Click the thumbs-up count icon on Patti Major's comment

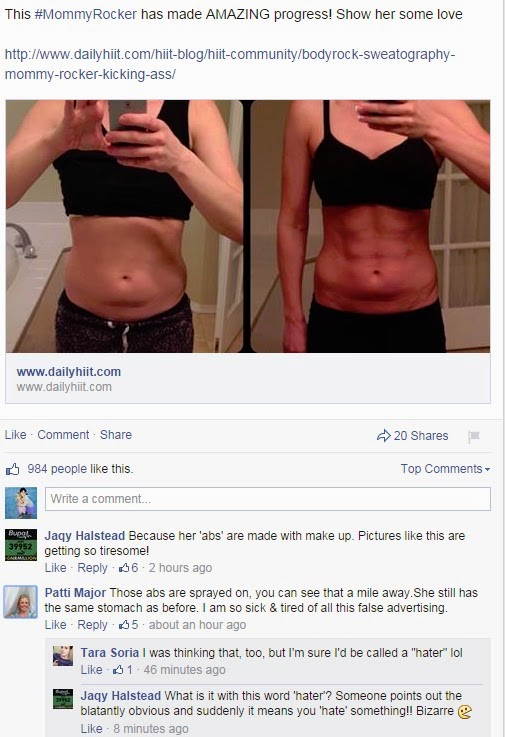pos(124,625)
